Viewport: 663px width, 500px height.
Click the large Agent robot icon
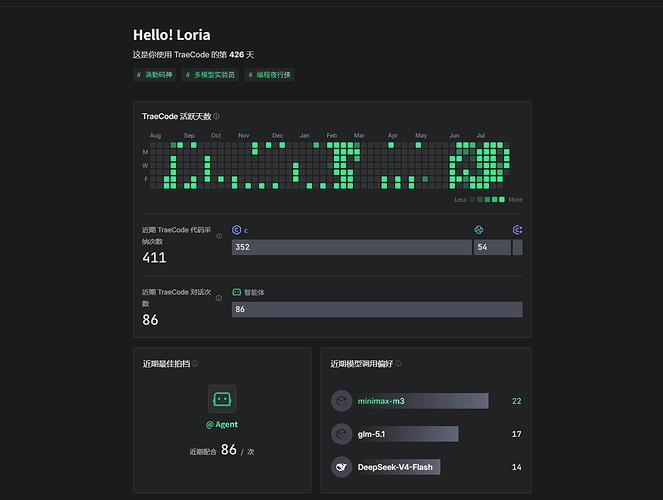222,399
